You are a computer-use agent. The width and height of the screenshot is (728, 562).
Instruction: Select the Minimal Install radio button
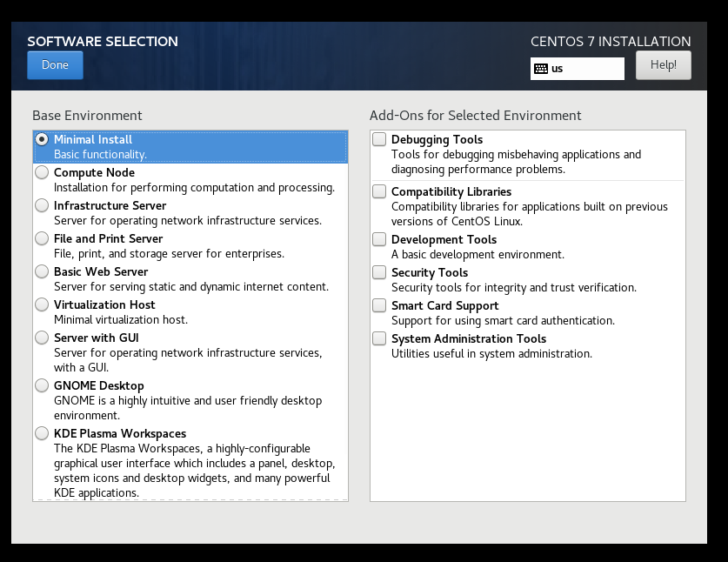(x=42, y=139)
